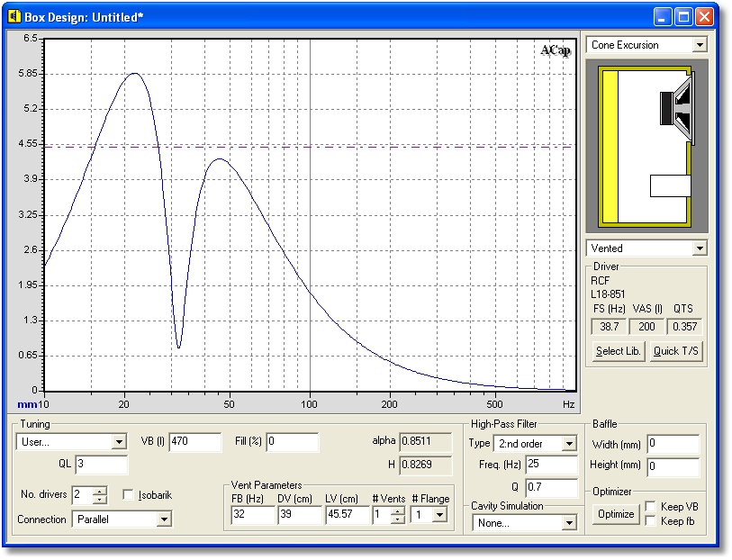Screen dimensions: 732x560
Task: Maximize the Box Design window
Action: click(x=683, y=17)
